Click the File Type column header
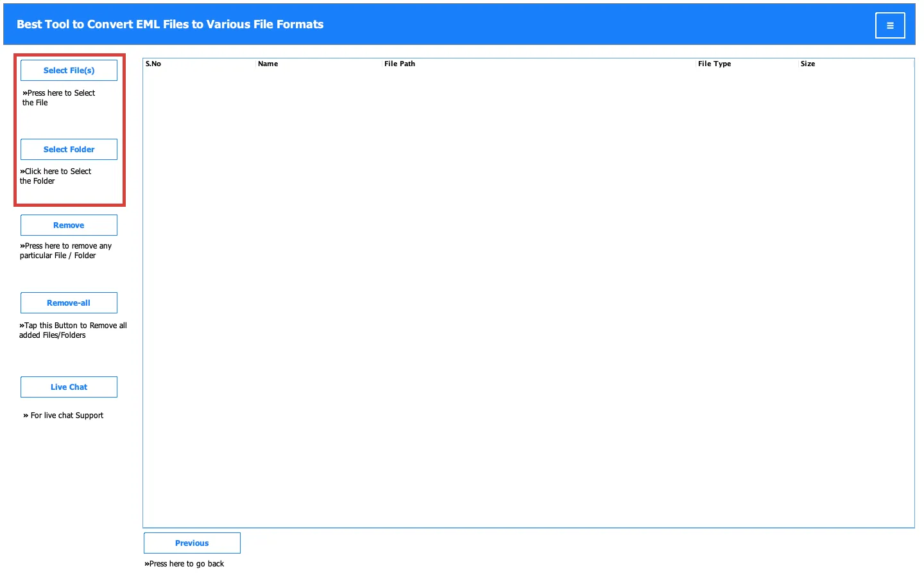Image resolution: width=924 pixels, height=578 pixels. (x=748, y=64)
